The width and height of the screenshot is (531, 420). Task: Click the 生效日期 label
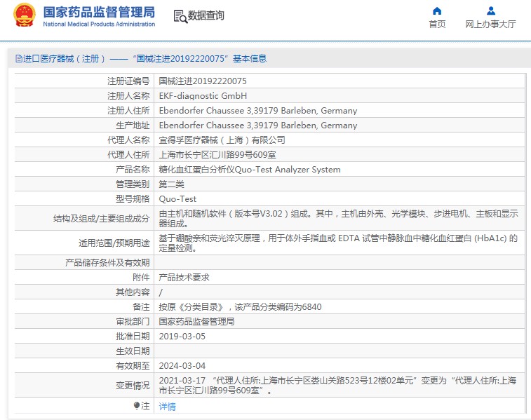tap(133, 351)
